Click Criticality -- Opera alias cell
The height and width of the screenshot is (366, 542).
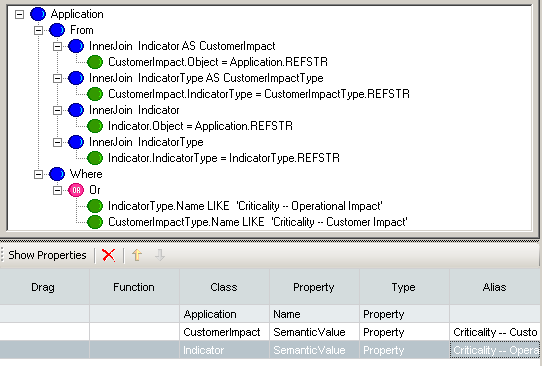(x=495, y=350)
